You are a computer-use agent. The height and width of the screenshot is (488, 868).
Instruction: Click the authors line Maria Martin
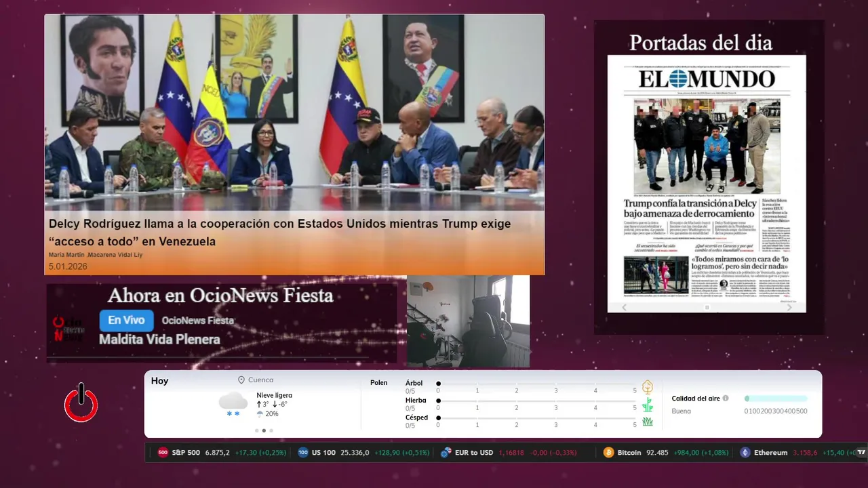(x=96, y=255)
